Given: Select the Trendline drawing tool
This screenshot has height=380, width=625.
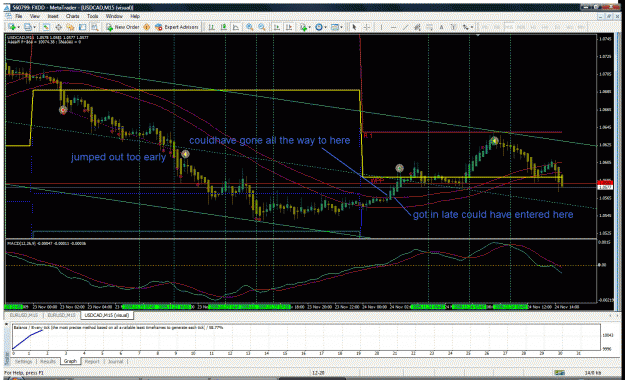Looking at the screenshot, I should click(x=405, y=27).
